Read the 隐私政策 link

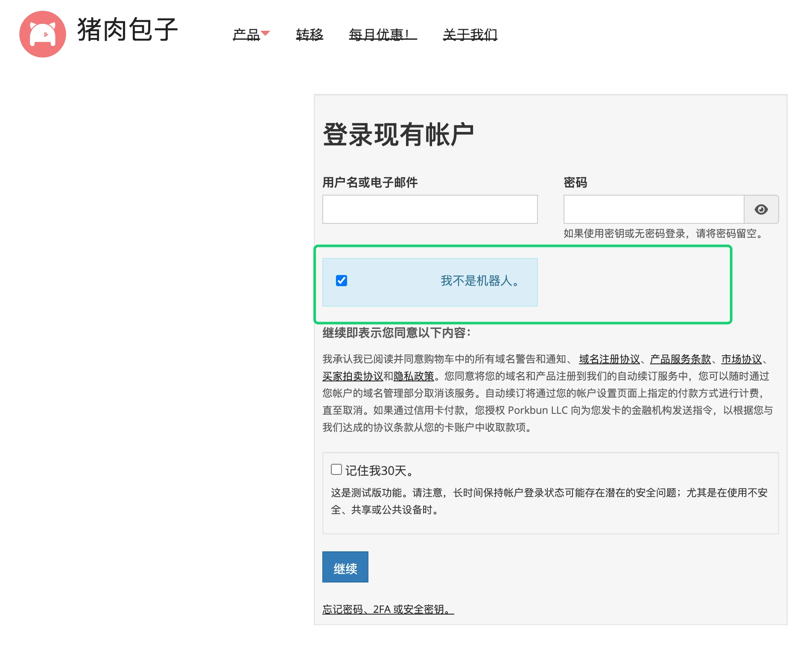[413, 376]
